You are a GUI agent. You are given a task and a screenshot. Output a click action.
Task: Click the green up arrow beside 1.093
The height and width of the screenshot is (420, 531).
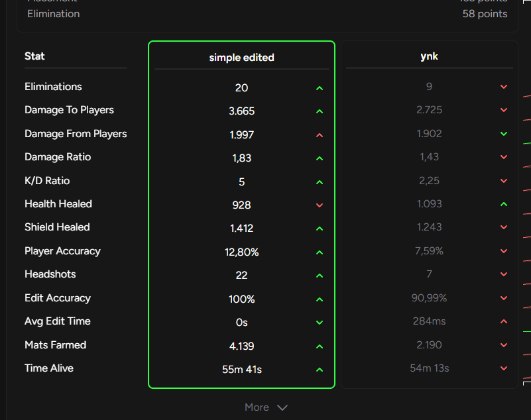pos(504,204)
